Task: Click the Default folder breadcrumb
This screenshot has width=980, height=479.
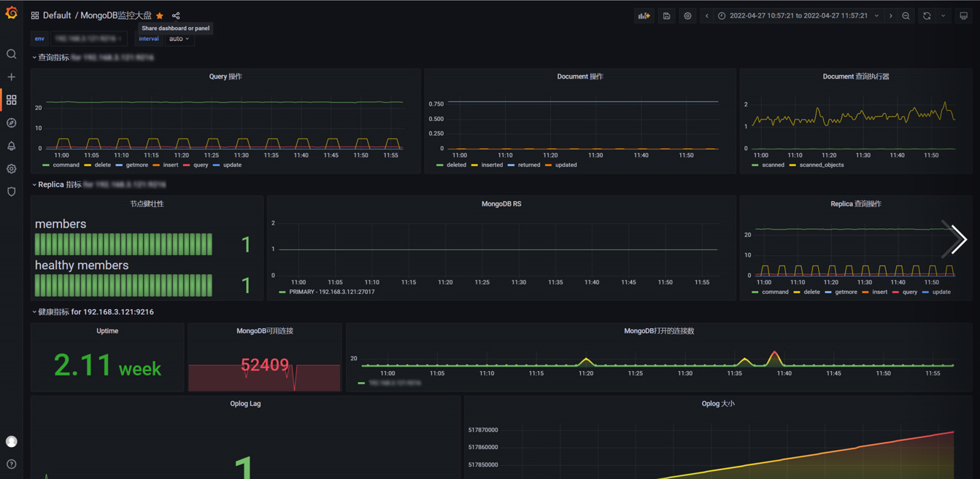Action: (x=57, y=15)
